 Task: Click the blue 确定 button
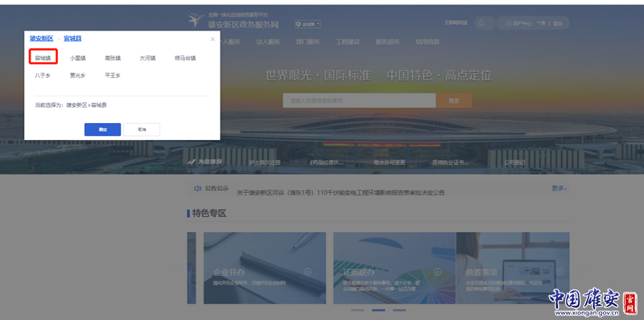pyautogui.click(x=103, y=129)
